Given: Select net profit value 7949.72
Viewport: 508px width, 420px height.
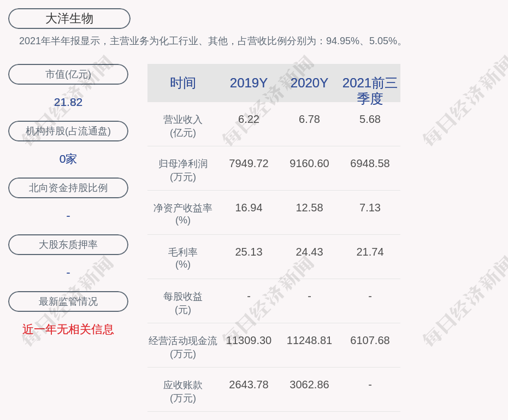Looking at the screenshot, I should coord(249,163).
